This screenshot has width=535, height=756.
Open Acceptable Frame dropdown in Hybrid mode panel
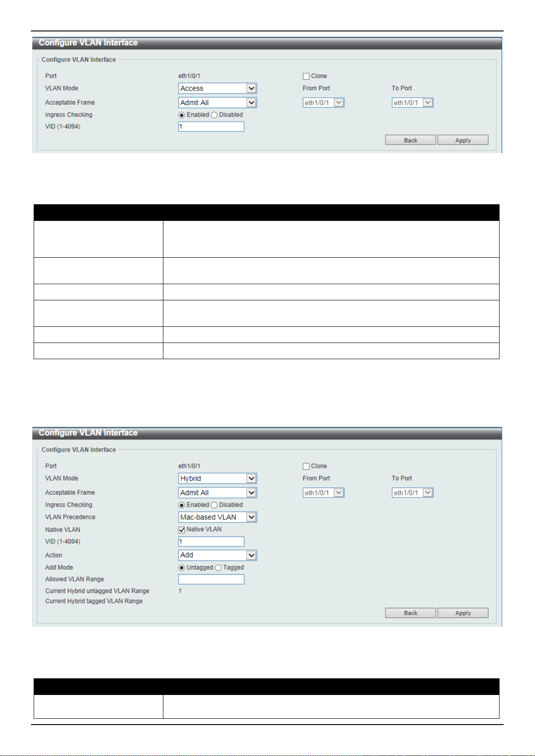[218, 493]
